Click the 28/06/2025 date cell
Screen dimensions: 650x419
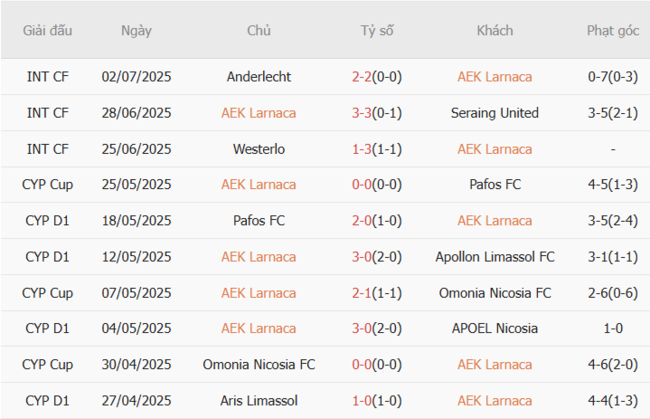click(x=136, y=113)
